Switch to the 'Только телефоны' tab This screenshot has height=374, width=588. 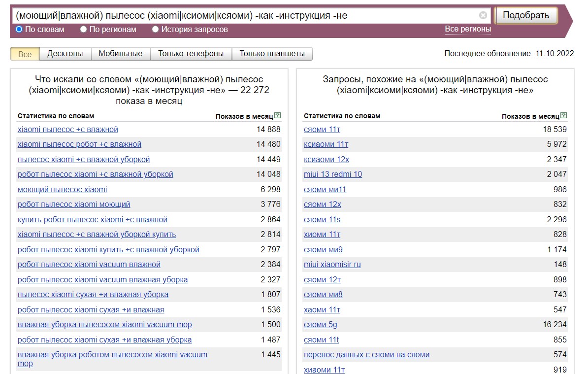pos(191,54)
